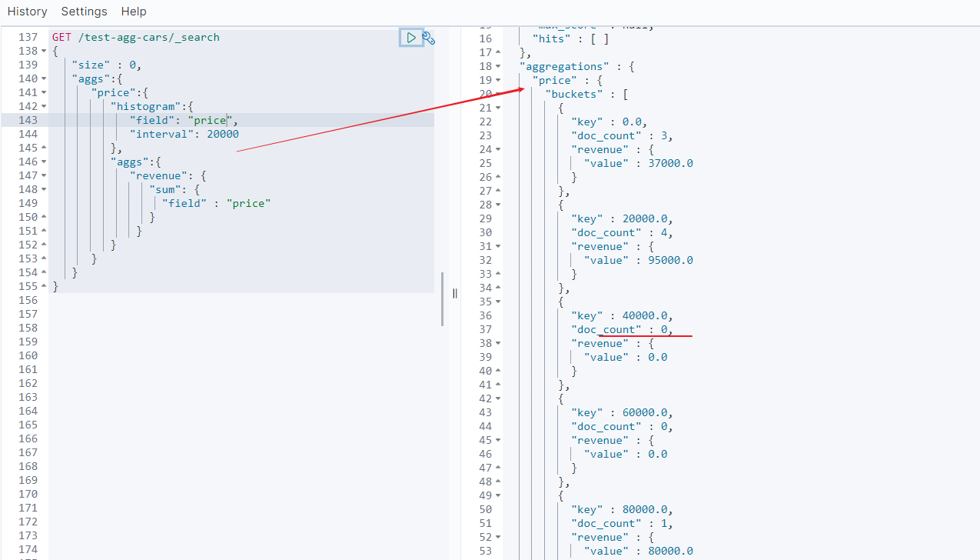Fold the "aggregations" block in the response
980x560 pixels.
498,66
